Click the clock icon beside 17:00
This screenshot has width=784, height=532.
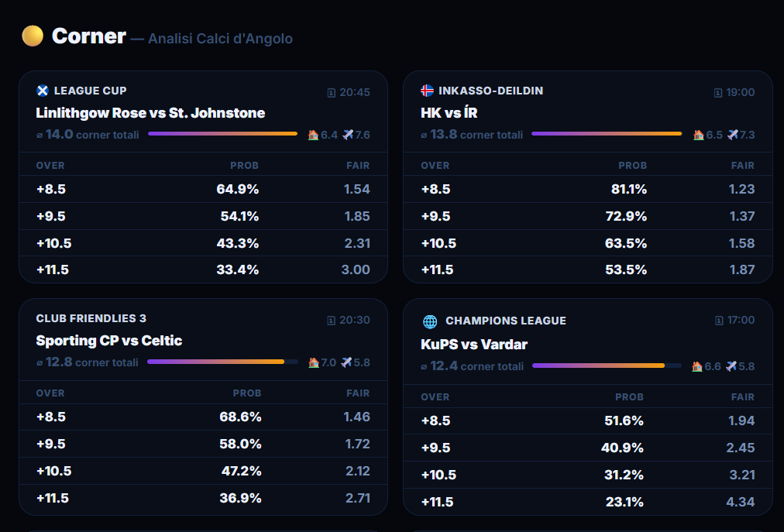click(x=719, y=321)
